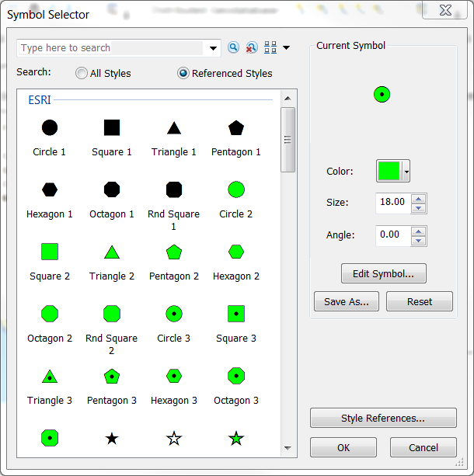Close the Symbol Selector dialog
The height and width of the screenshot is (476, 474).
[445, 10]
